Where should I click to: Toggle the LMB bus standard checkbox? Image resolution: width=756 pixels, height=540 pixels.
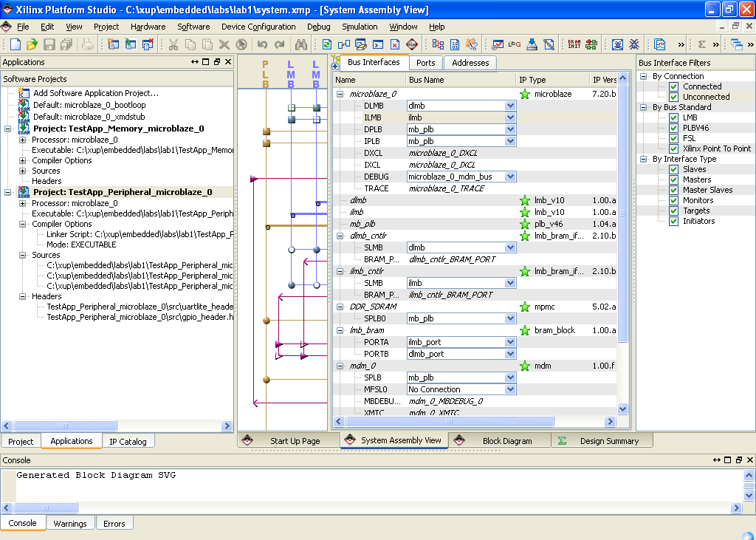click(674, 117)
